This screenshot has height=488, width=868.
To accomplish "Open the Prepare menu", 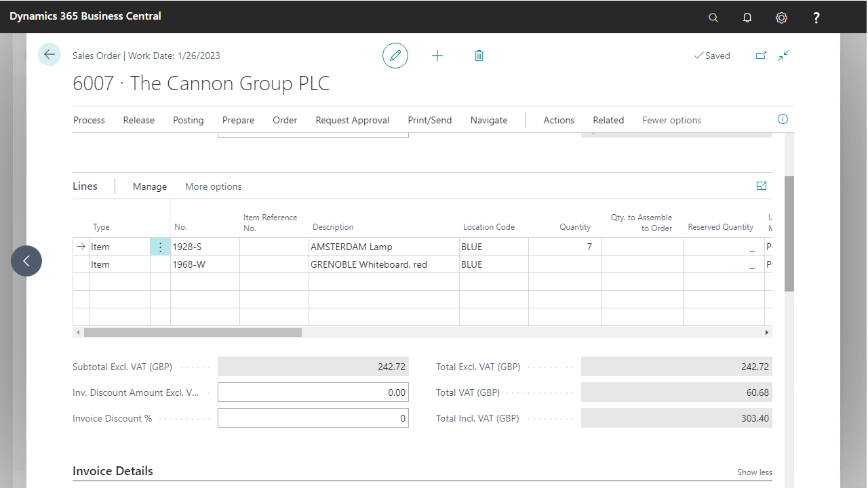I will pyautogui.click(x=239, y=120).
